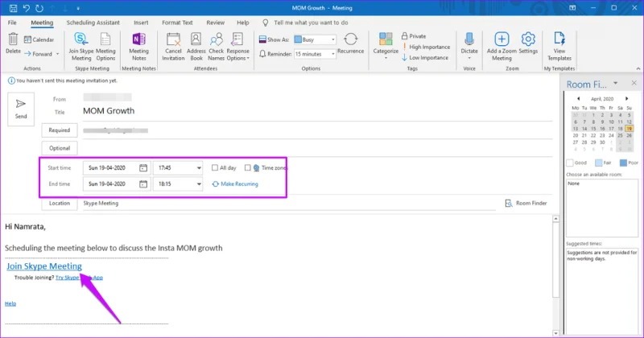Send the meeting invitation
This screenshot has width=644, height=338.
(x=21, y=109)
